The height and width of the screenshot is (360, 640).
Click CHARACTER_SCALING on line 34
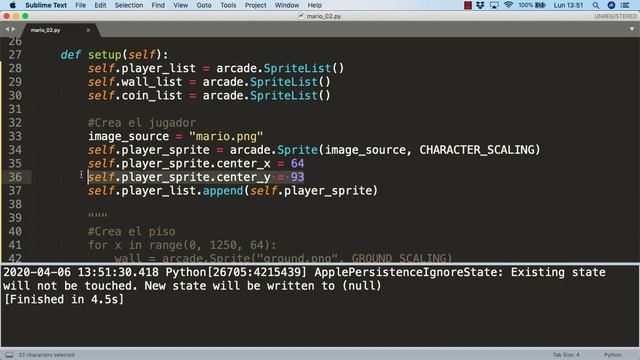coord(477,150)
